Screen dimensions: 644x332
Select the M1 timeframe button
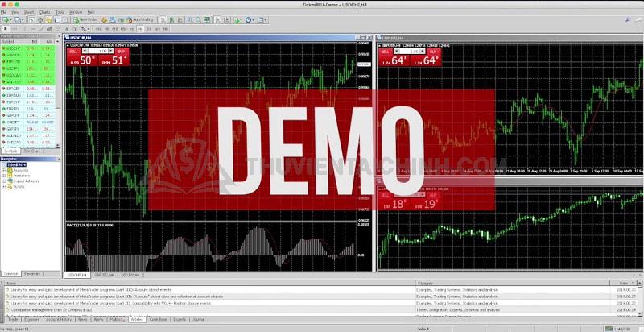click(x=98, y=29)
